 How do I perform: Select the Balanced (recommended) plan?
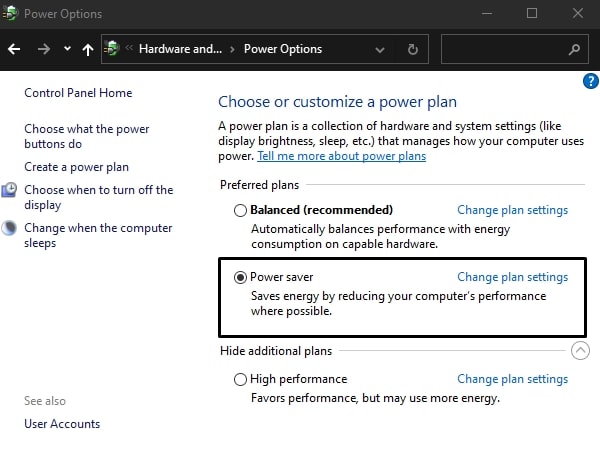240,210
